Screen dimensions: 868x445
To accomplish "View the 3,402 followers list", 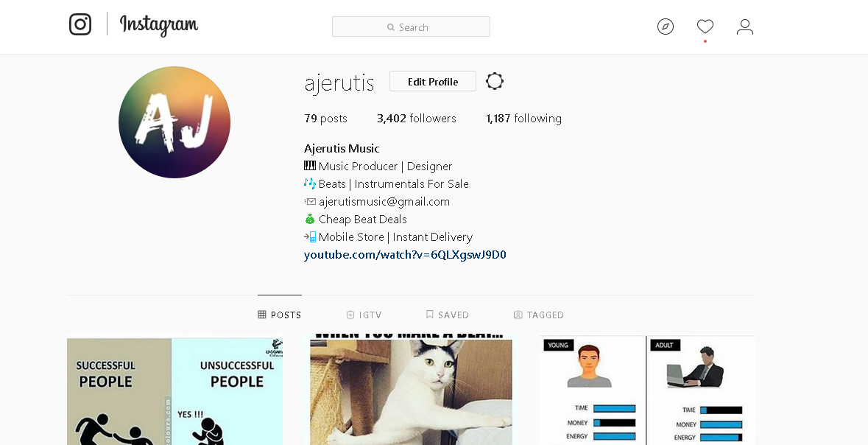I will point(416,119).
